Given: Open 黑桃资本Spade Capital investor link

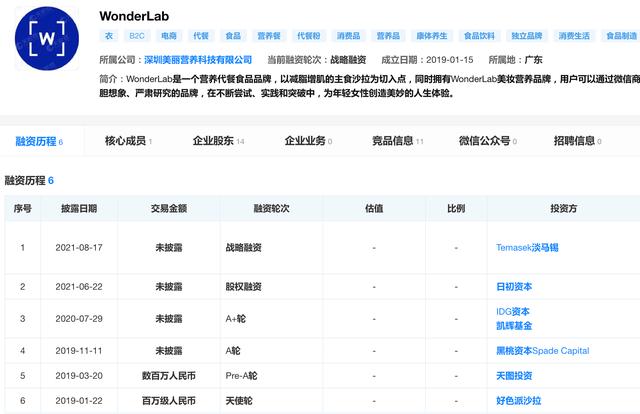Looking at the screenshot, I should coord(542,351).
